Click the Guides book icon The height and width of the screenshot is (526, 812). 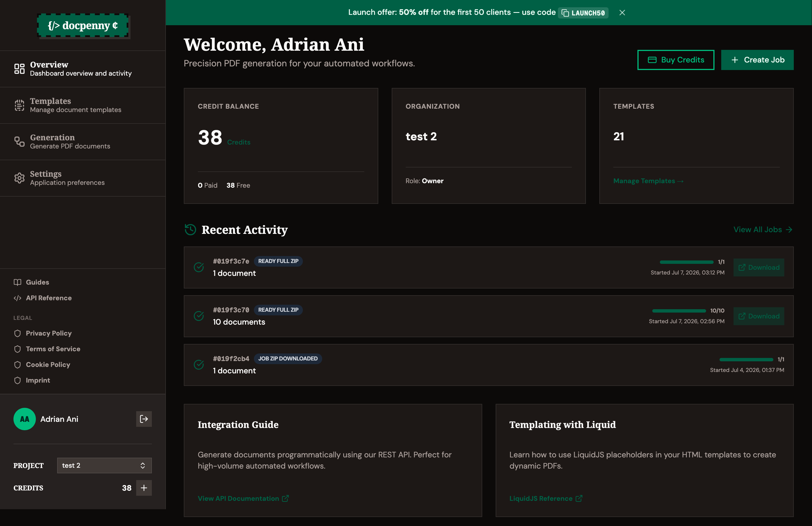coord(17,282)
